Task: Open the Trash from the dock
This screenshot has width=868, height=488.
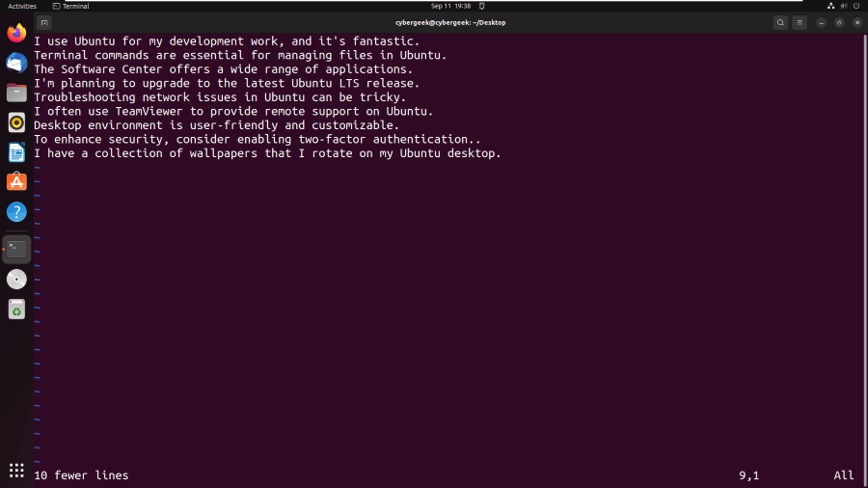Action: [x=16, y=310]
